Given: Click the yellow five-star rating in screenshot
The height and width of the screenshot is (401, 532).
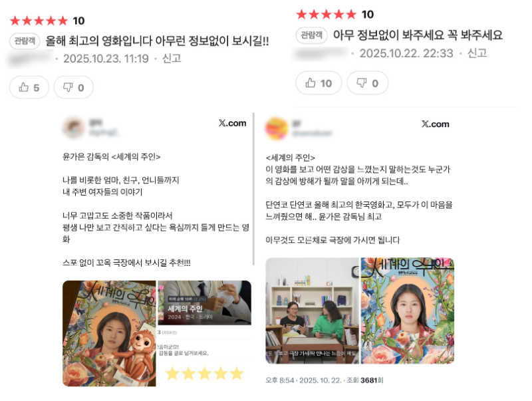Looking at the screenshot, I should (205, 374).
